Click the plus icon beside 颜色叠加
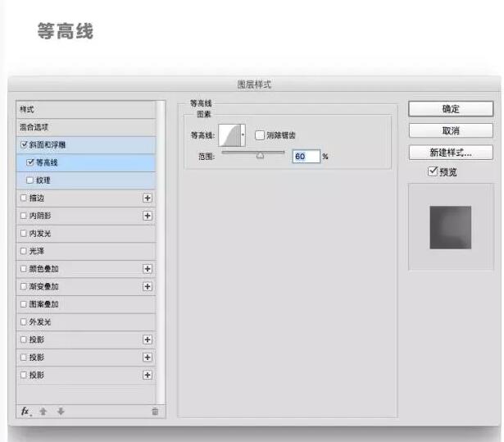The height and width of the screenshot is (442, 504). 148,269
